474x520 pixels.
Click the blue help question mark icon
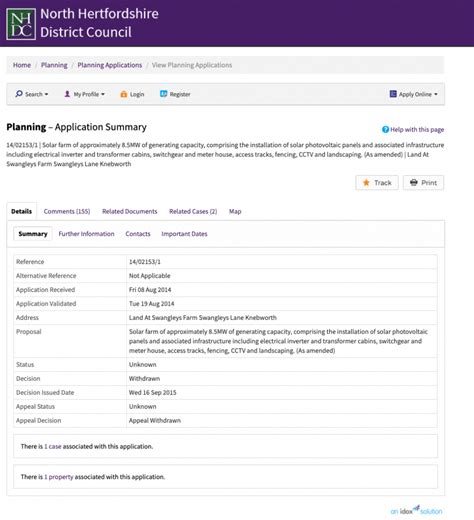pyautogui.click(x=385, y=129)
